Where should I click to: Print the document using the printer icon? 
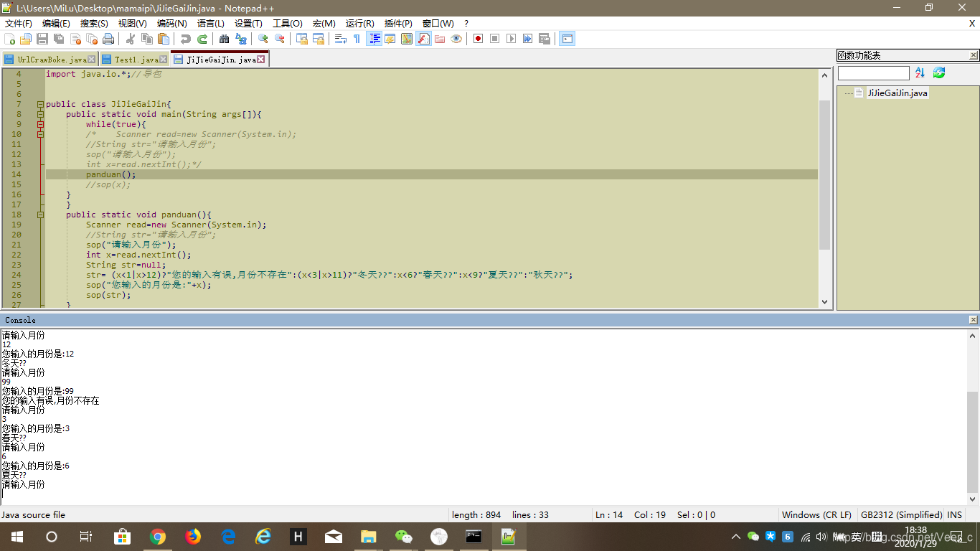(108, 39)
